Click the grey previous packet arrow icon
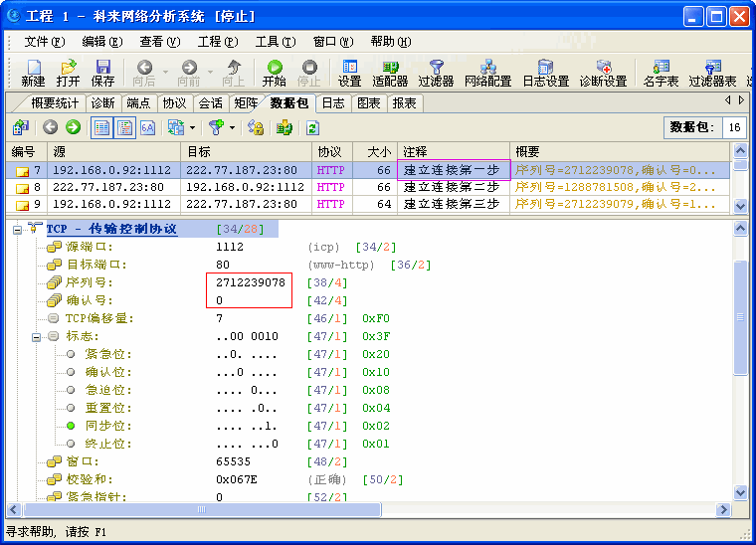Image resolution: width=756 pixels, height=545 pixels. pos(50,127)
